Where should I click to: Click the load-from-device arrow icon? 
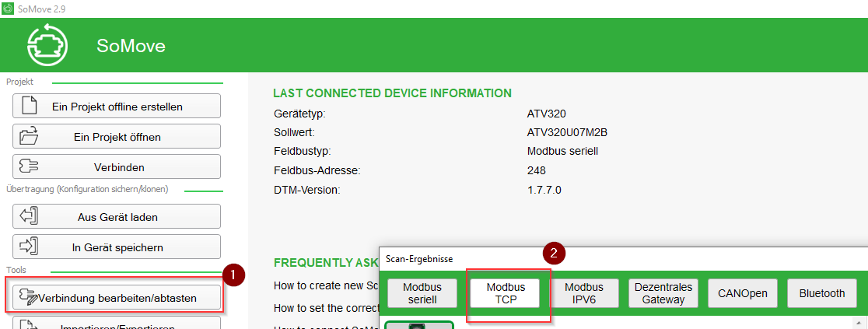coord(29,216)
